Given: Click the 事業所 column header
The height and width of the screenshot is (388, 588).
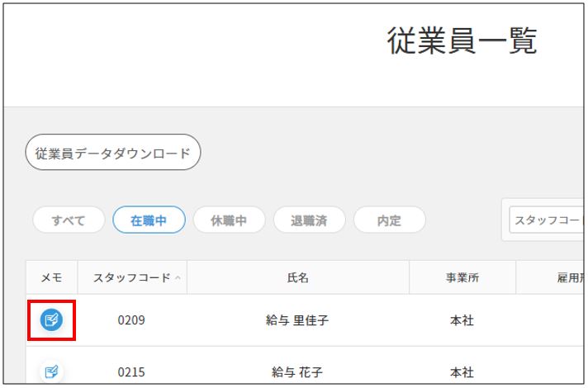Looking at the screenshot, I should click(x=462, y=278).
